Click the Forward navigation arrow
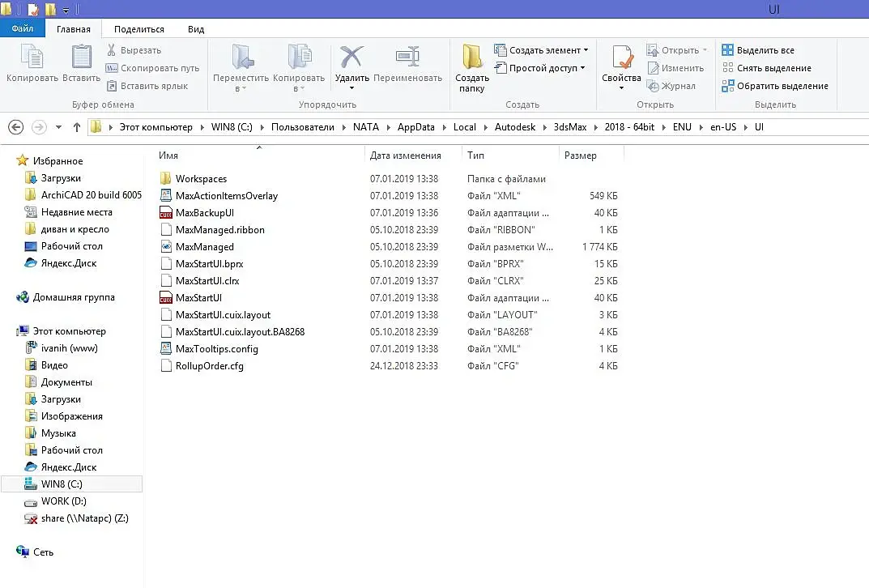This screenshot has height=588, width=869. [x=39, y=127]
